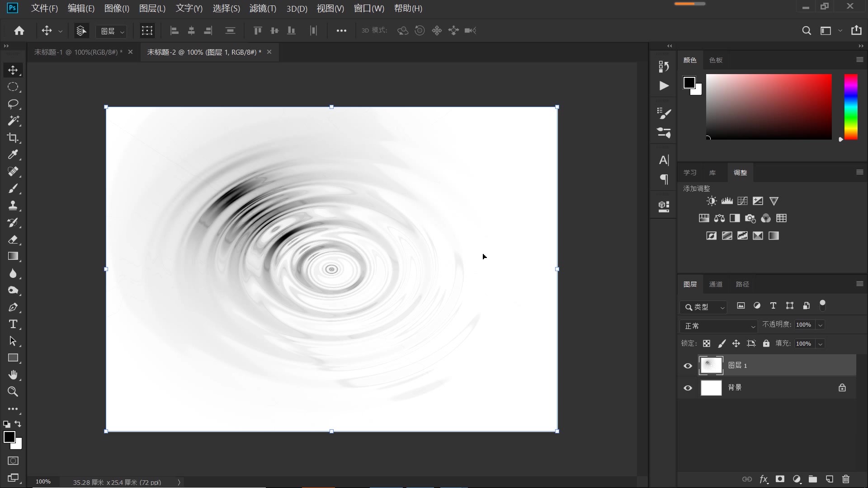This screenshot has height=488, width=868.
Task: Create a new layer icon
Action: pyautogui.click(x=829, y=479)
